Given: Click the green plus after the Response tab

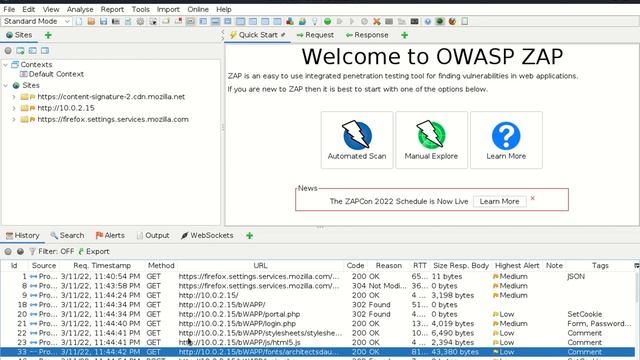Looking at the screenshot, I should [404, 35].
